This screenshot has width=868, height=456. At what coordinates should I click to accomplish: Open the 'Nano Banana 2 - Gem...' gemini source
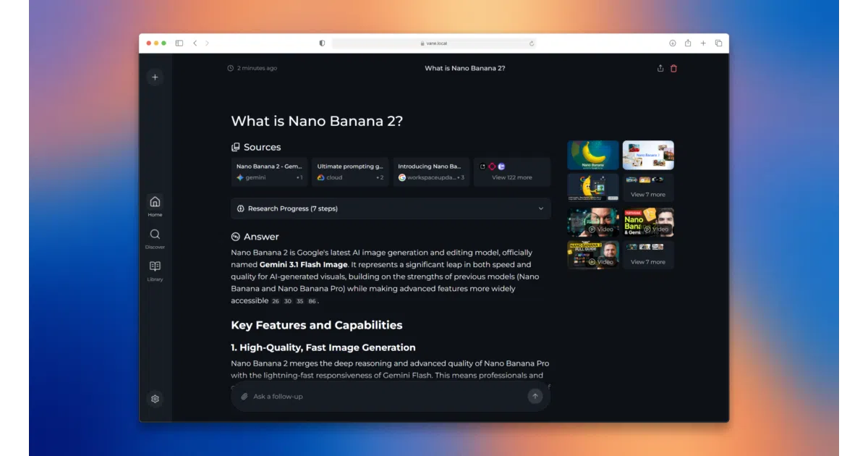click(x=269, y=172)
